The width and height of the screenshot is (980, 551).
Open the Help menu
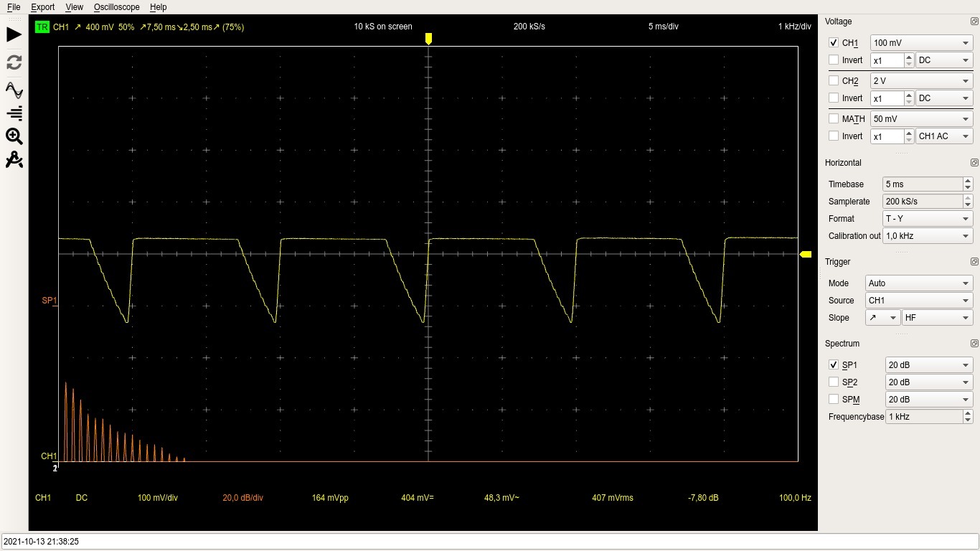(159, 7)
